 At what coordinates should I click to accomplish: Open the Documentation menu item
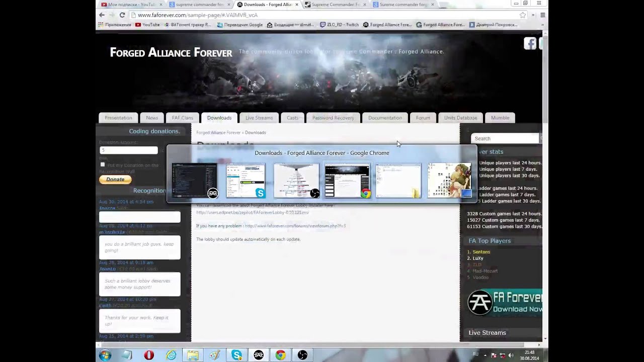click(x=385, y=118)
